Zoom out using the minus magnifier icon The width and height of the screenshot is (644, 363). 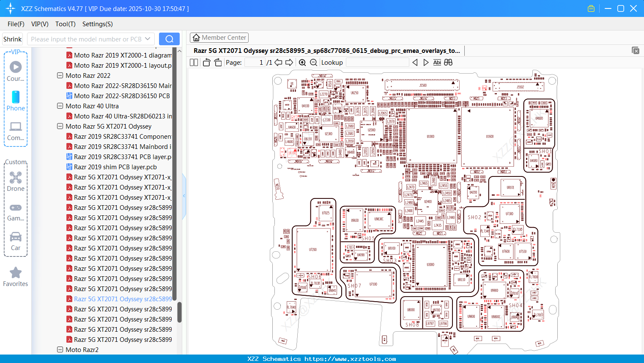313,62
